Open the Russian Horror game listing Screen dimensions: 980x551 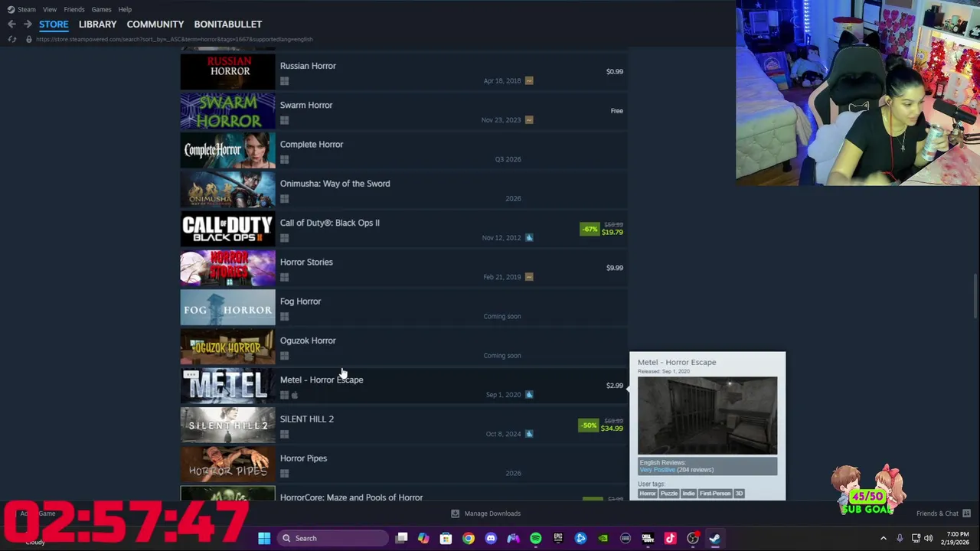point(403,72)
